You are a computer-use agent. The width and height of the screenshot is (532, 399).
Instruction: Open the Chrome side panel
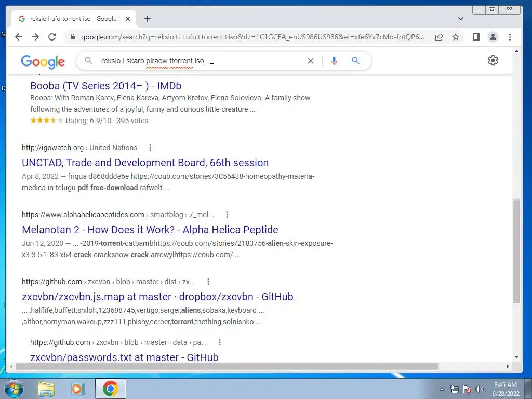[x=476, y=37]
